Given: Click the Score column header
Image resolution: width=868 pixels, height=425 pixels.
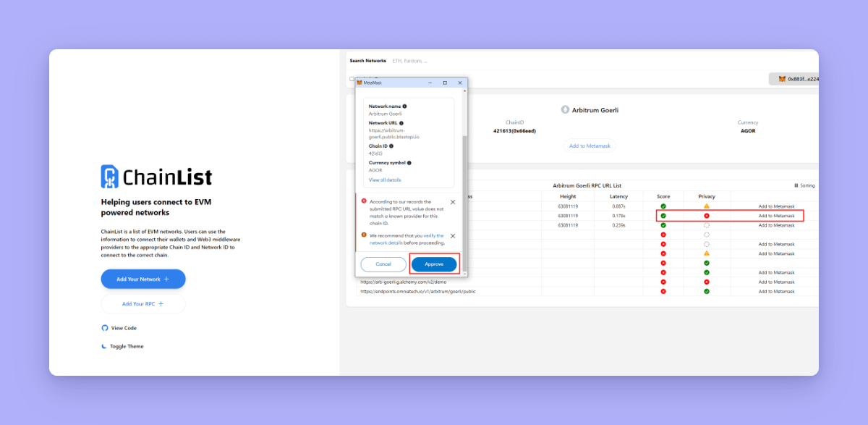Looking at the screenshot, I should tap(663, 196).
